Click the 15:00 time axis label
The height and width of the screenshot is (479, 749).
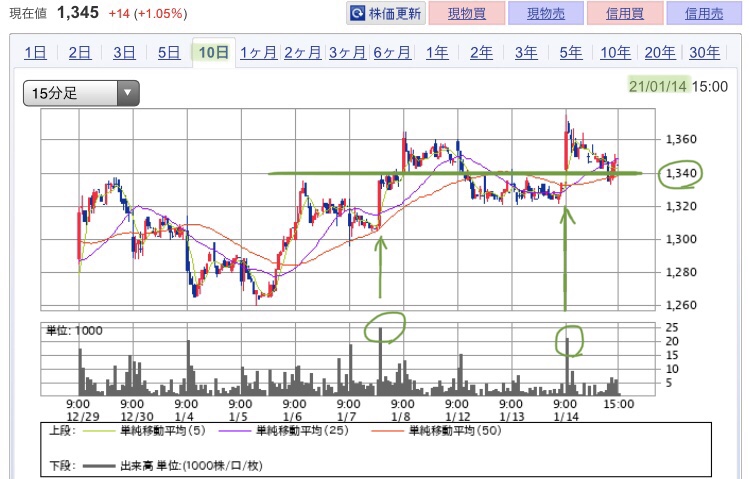[x=619, y=404]
